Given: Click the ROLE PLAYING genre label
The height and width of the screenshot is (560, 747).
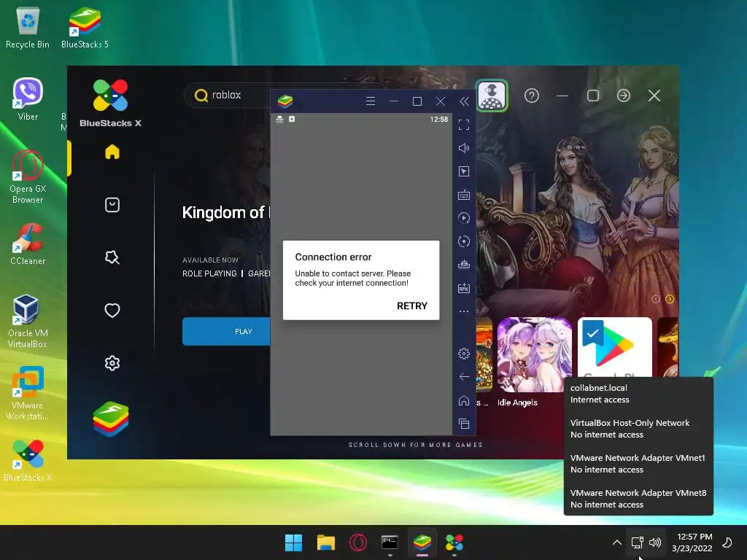Looking at the screenshot, I should click(x=209, y=273).
